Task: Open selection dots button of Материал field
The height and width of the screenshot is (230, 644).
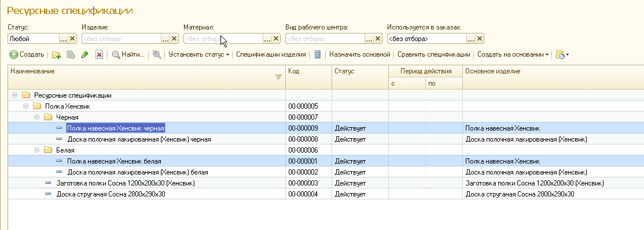Action: [267, 39]
